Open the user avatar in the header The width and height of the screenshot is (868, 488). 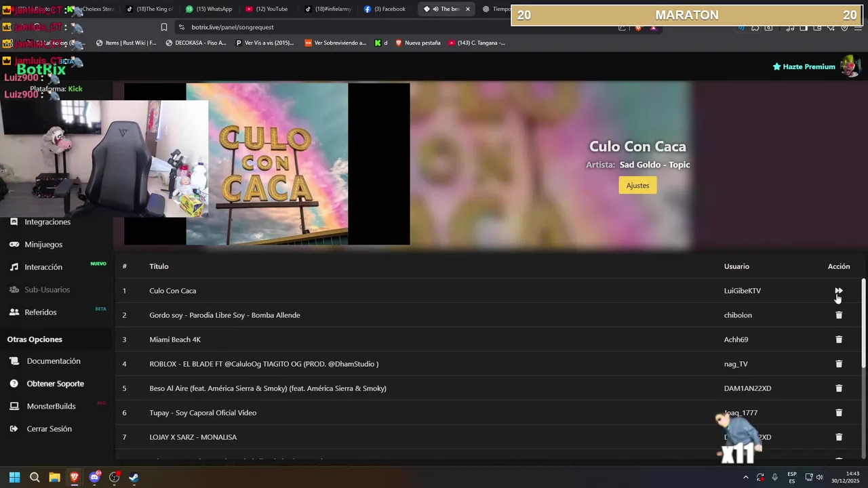(850, 66)
